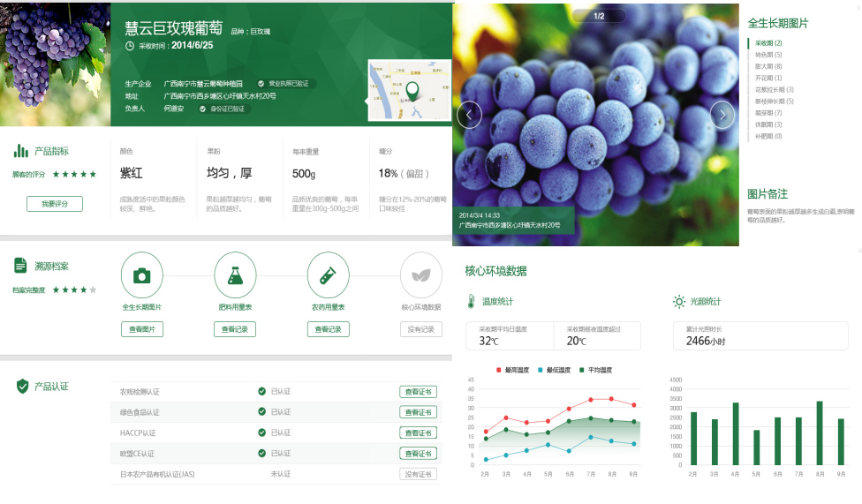Click 查看记录 under 农药用量表

coord(329,329)
